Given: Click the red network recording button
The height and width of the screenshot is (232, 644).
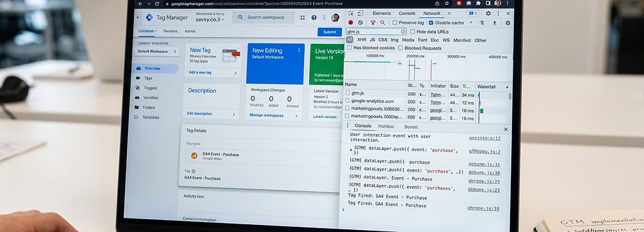Looking at the screenshot, I should (351, 23).
